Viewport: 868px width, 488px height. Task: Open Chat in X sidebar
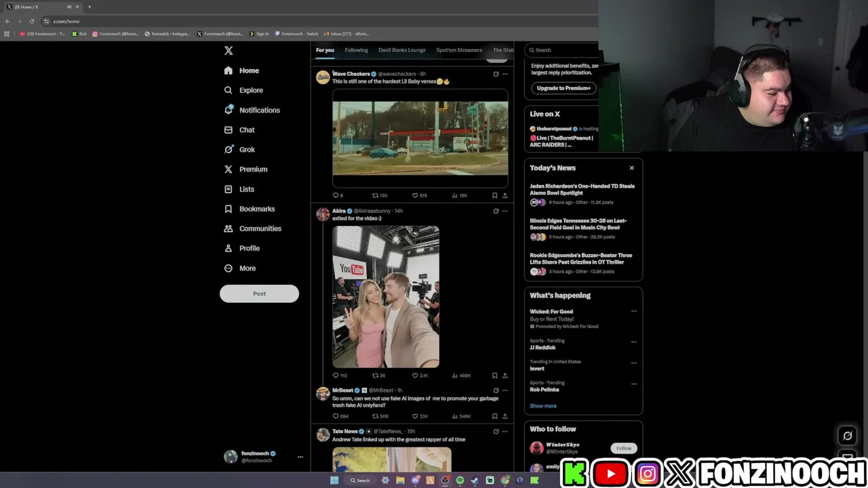239,129
